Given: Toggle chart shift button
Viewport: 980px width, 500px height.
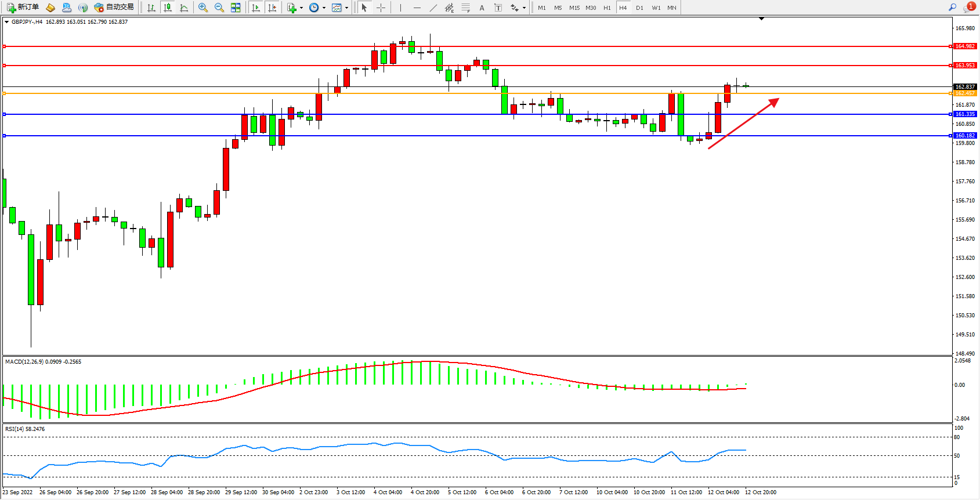Looking at the screenshot, I should pos(272,8).
